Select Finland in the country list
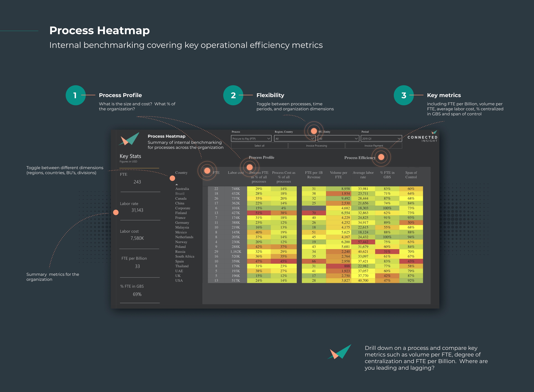 click(181, 213)
